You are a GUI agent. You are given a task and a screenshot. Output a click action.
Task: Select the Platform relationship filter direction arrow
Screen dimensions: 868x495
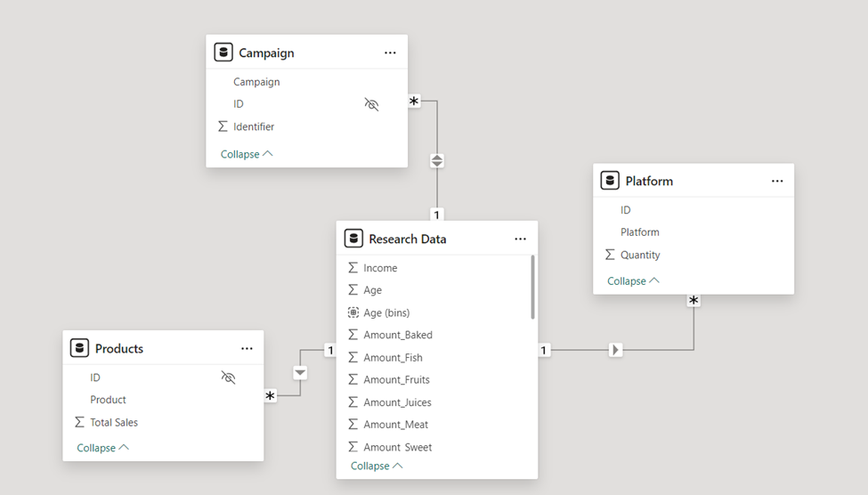coord(616,350)
